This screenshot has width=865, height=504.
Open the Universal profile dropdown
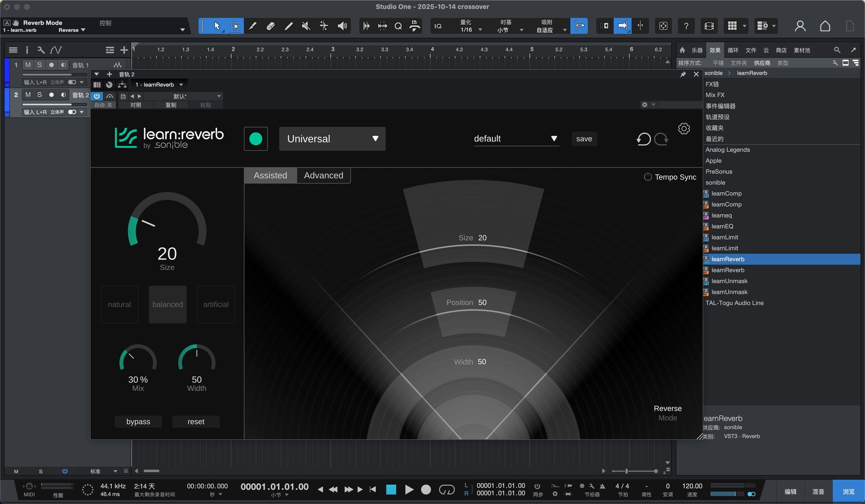332,139
